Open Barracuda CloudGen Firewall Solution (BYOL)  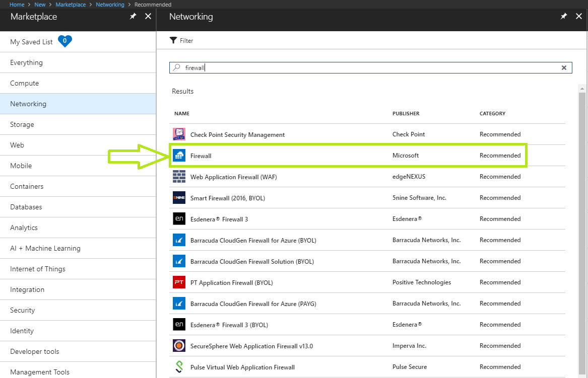pyautogui.click(x=367, y=261)
